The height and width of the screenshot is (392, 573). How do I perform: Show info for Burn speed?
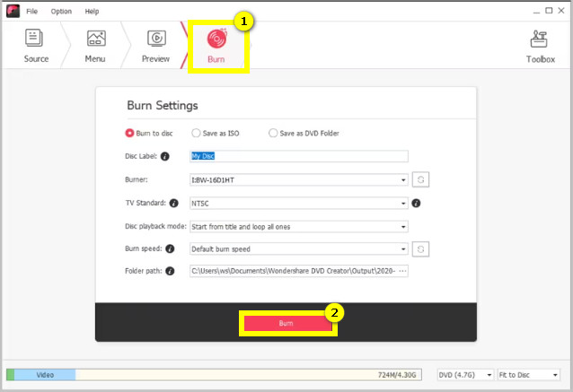point(170,248)
